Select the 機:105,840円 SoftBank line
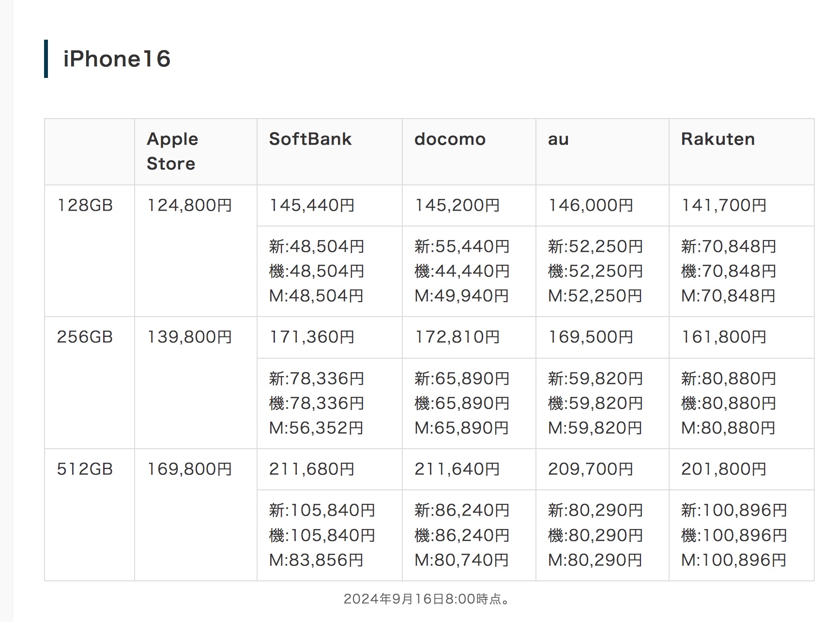This screenshot has width=840, height=622. [x=322, y=535]
